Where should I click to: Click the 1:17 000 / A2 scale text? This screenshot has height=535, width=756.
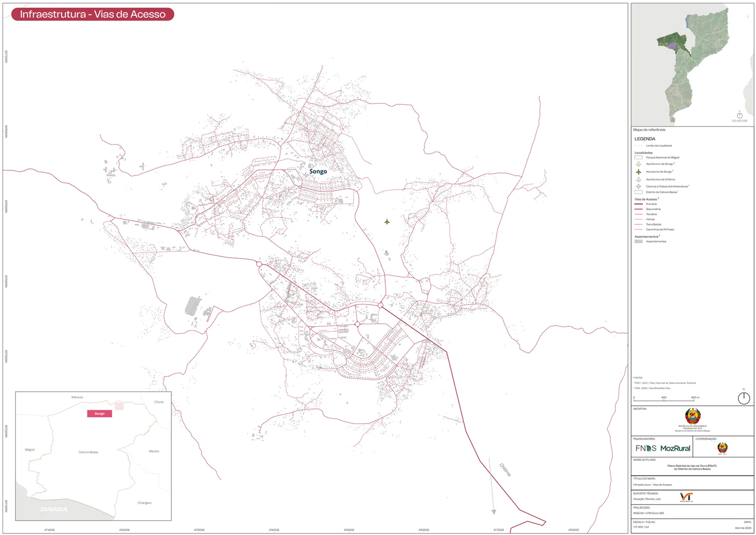click(x=641, y=527)
